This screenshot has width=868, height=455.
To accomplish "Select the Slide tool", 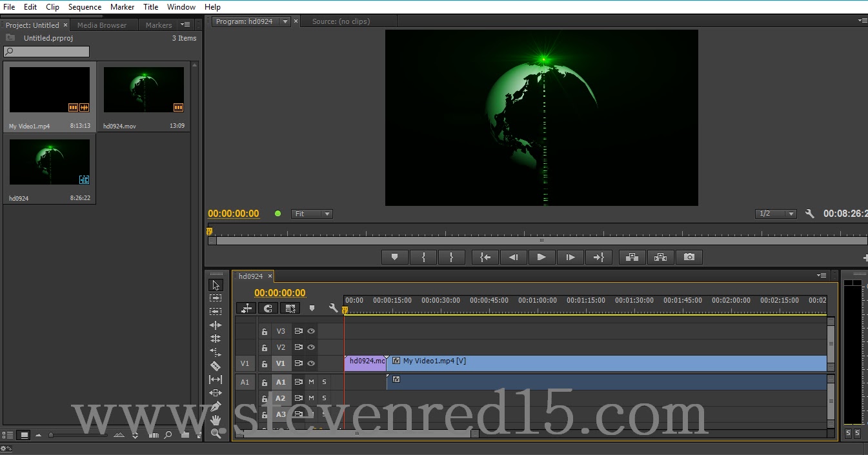I will [x=216, y=393].
